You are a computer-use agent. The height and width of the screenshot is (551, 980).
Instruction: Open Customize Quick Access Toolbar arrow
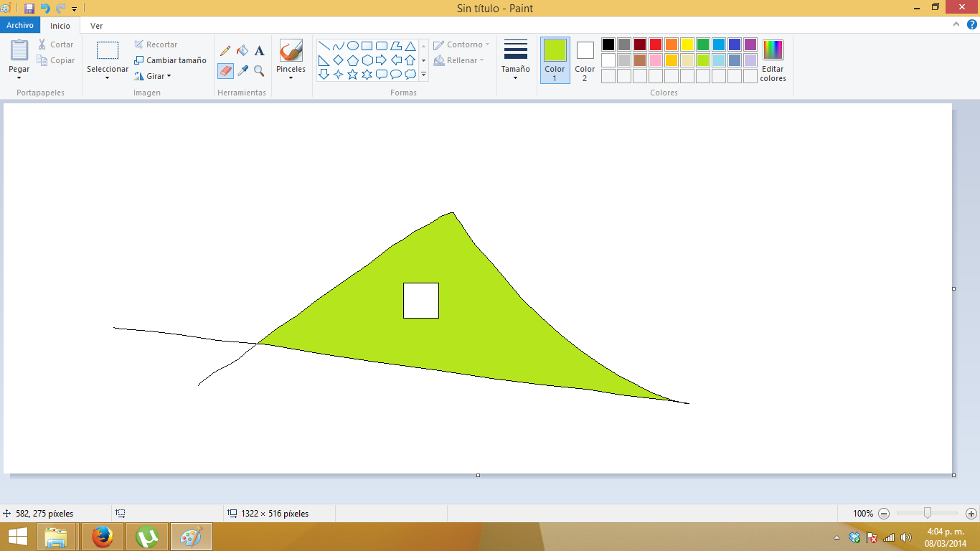[74, 9]
